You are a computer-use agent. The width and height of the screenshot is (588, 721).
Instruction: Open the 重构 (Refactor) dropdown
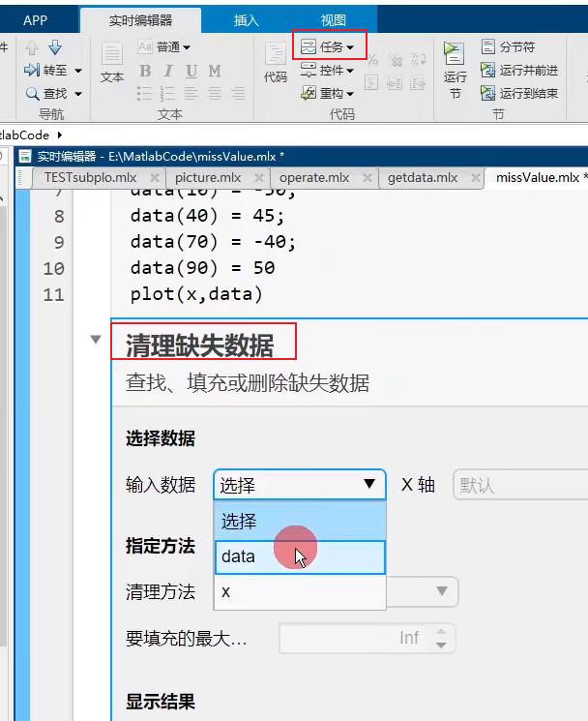tap(328, 94)
